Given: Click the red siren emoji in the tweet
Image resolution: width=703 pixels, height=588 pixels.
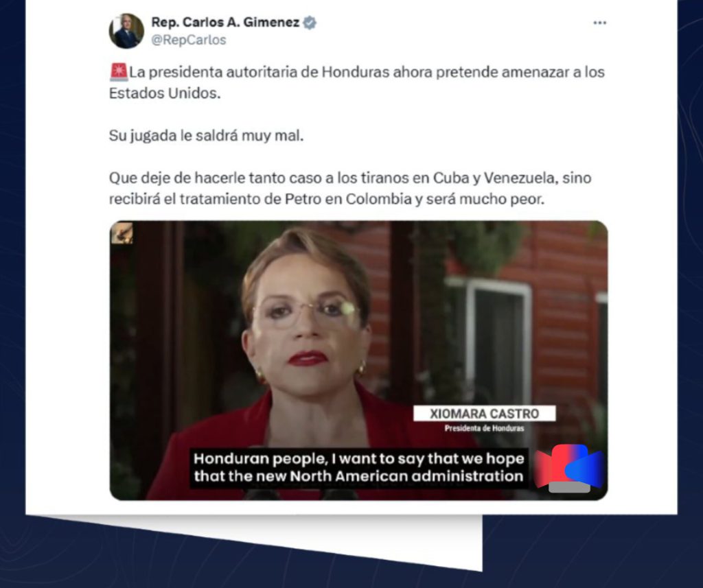Looking at the screenshot, I should [119, 72].
